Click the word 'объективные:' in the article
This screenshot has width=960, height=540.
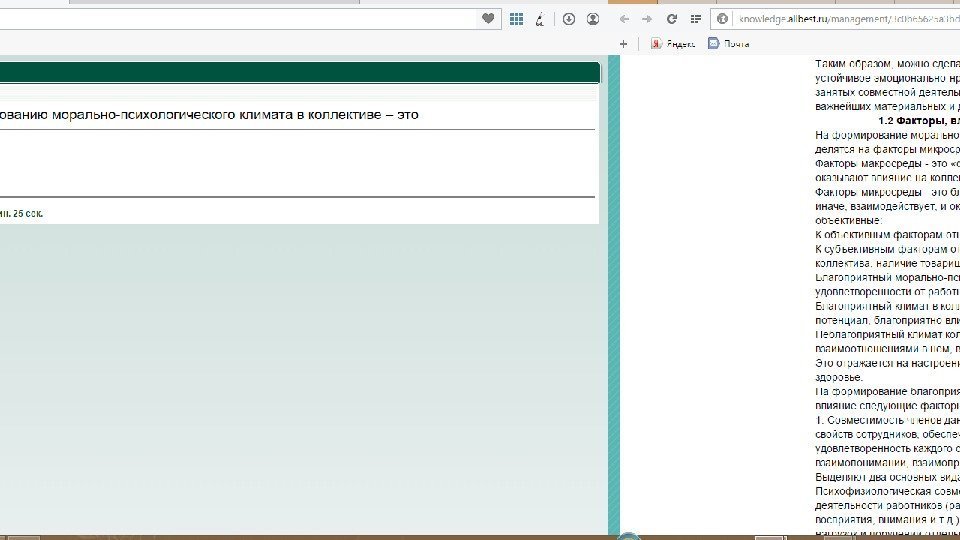(848, 220)
